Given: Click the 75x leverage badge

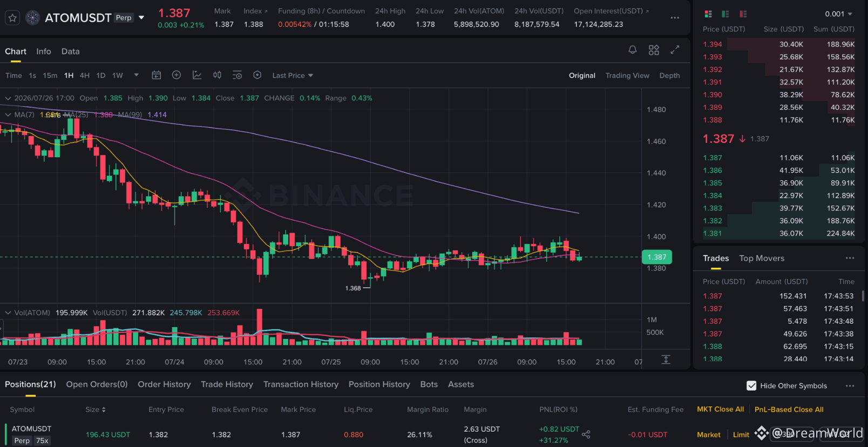Looking at the screenshot, I should (42, 441).
